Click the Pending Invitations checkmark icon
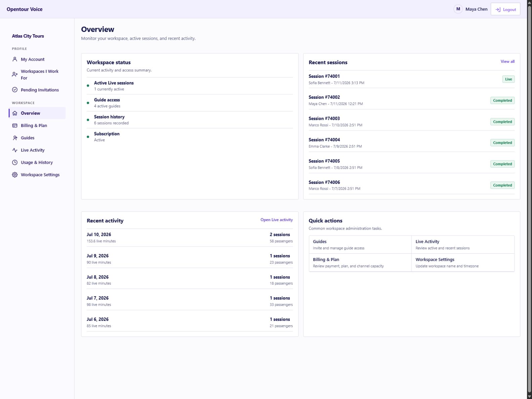The image size is (532, 399). (15, 90)
